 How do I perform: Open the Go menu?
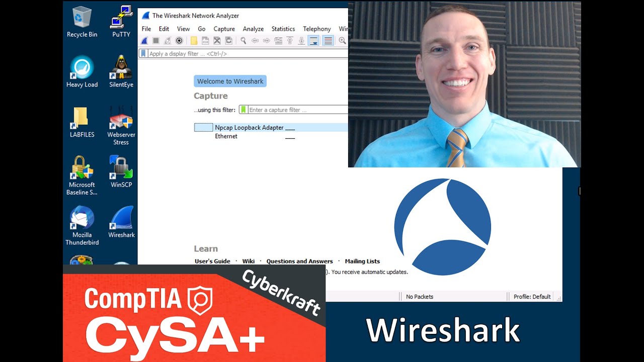(x=202, y=29)
